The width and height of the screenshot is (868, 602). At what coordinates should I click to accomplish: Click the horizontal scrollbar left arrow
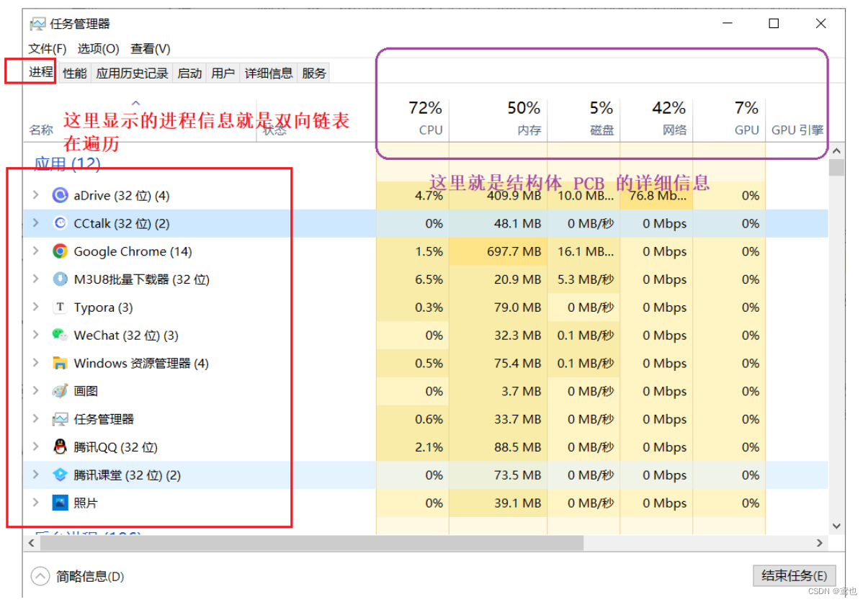[32, 542]
